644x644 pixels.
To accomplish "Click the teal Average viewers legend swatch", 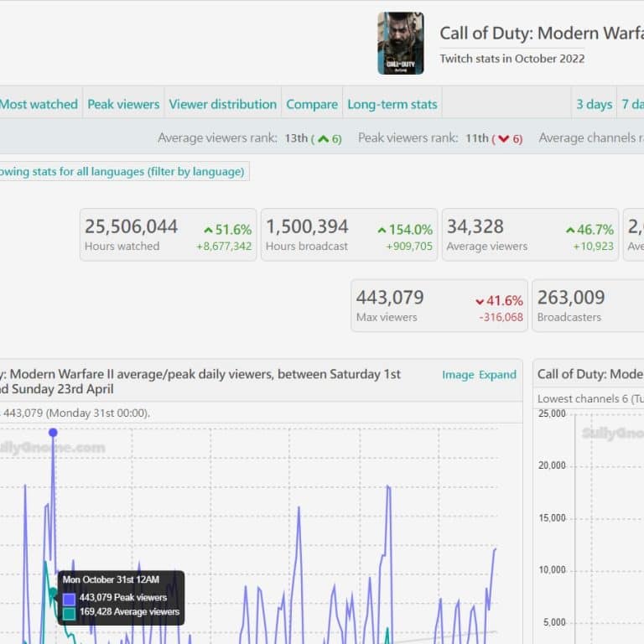I will coord(69,613).
